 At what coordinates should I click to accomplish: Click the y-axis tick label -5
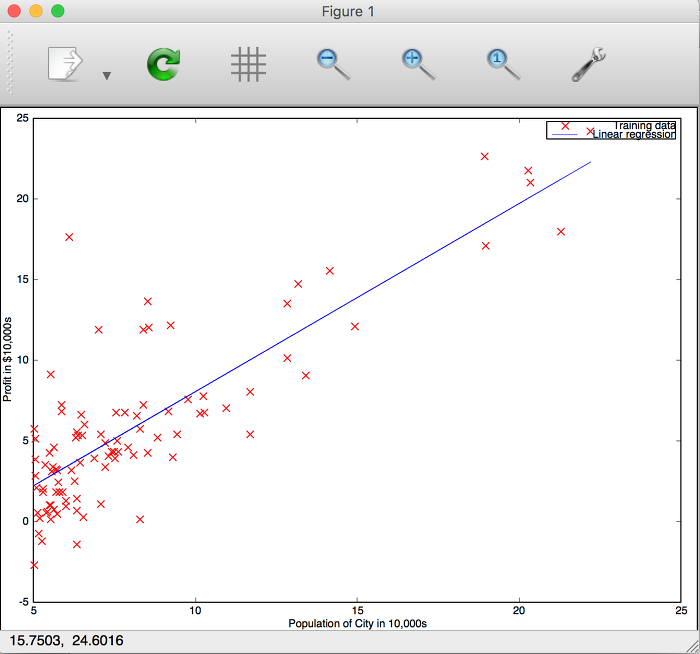point(23,602)
